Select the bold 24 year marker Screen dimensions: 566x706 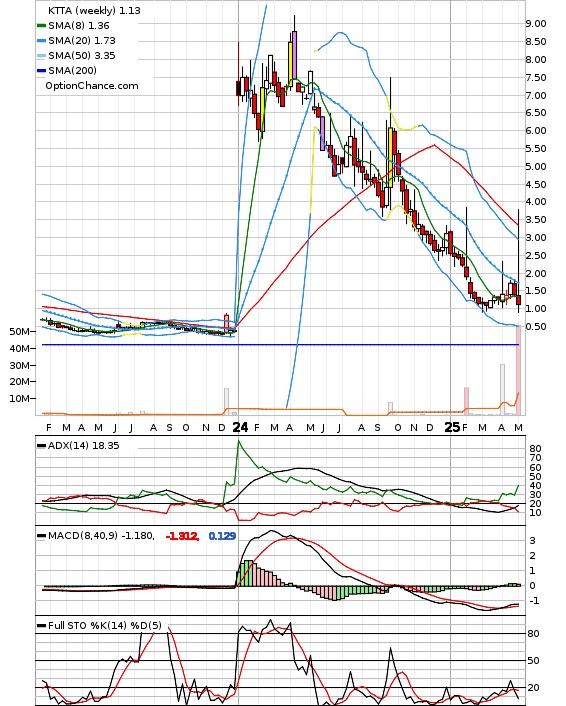[240, 427]
